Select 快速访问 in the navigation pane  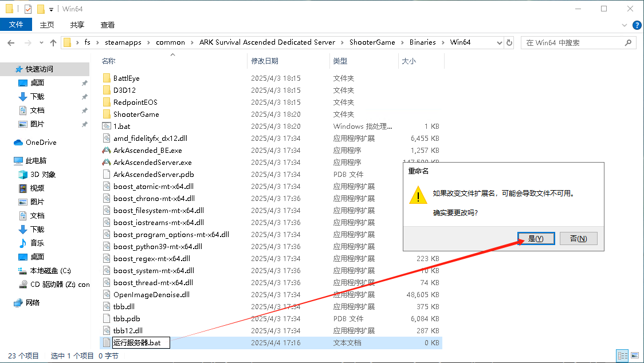40,69
